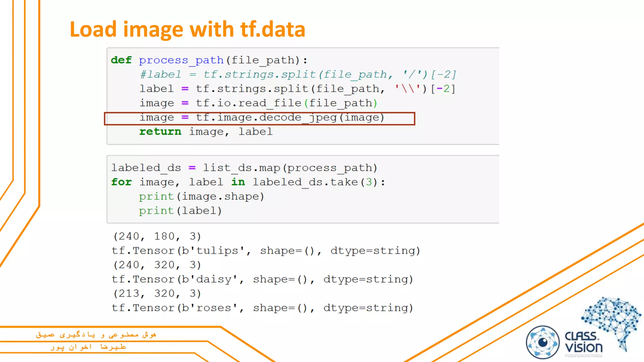Click the print(image.shape) statement
This screenshot has width=644, height=362.
201,197
